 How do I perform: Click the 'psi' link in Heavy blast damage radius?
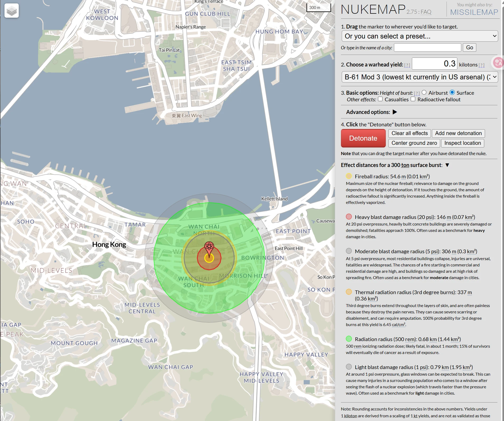[x=430, y=217]
